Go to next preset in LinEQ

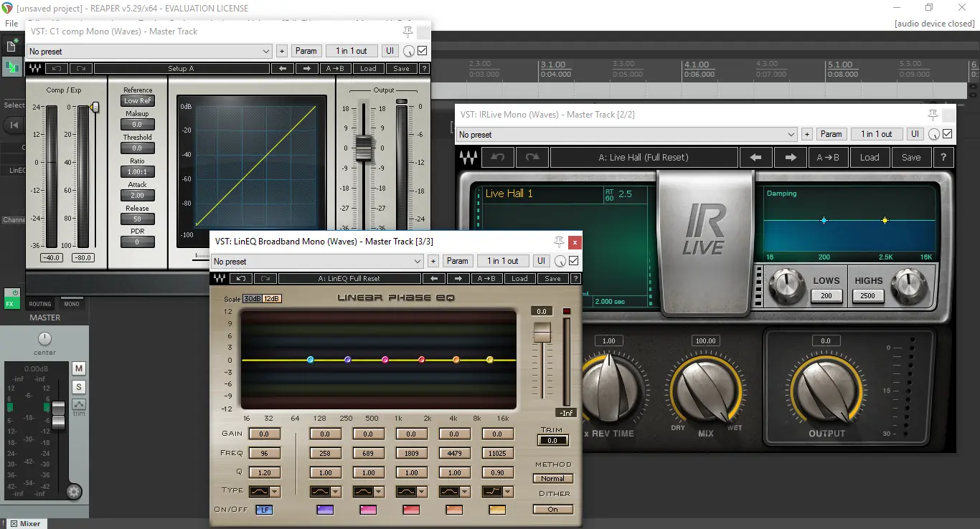(458, 278)
